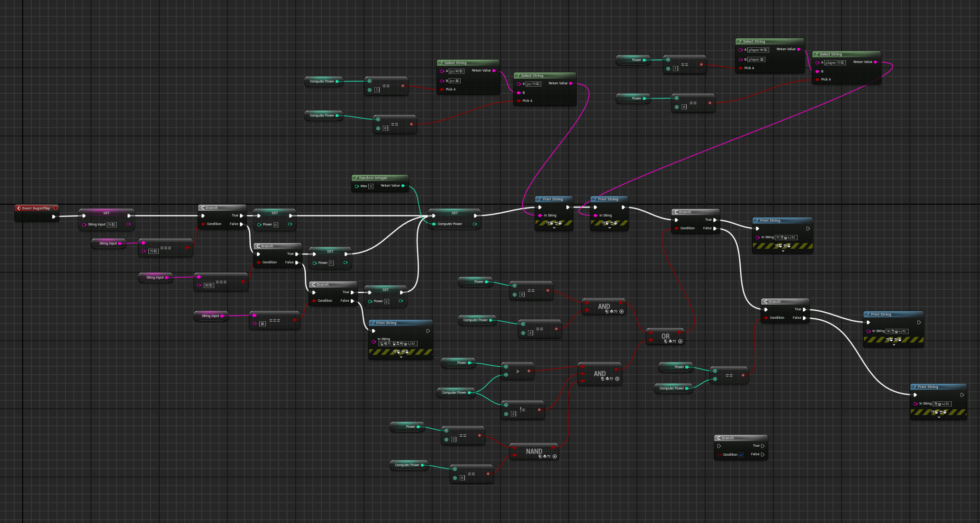This screenshot has width=980, height=523.
Task: Click '핀 추가' label on the NAND node
Action: pyautogui.click(x=544, y=457)
